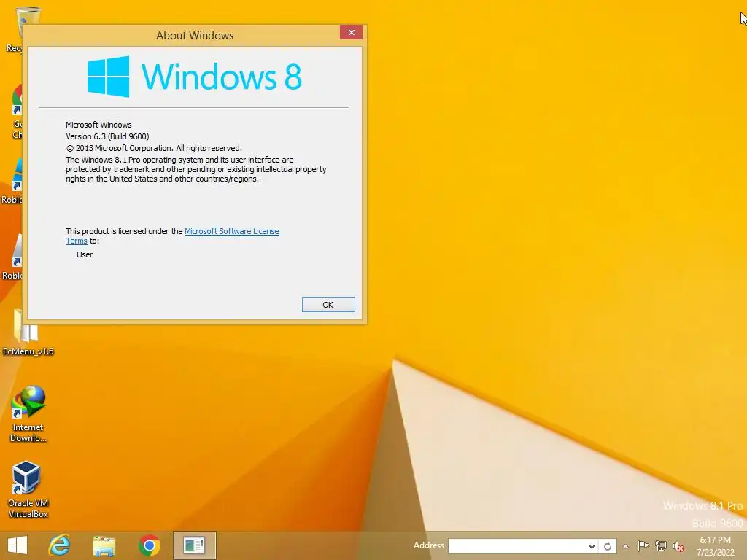Click the 'Version 6.3 (Build 9600)' text
Viewport: 747px width, 560px height.
(108, 136)
